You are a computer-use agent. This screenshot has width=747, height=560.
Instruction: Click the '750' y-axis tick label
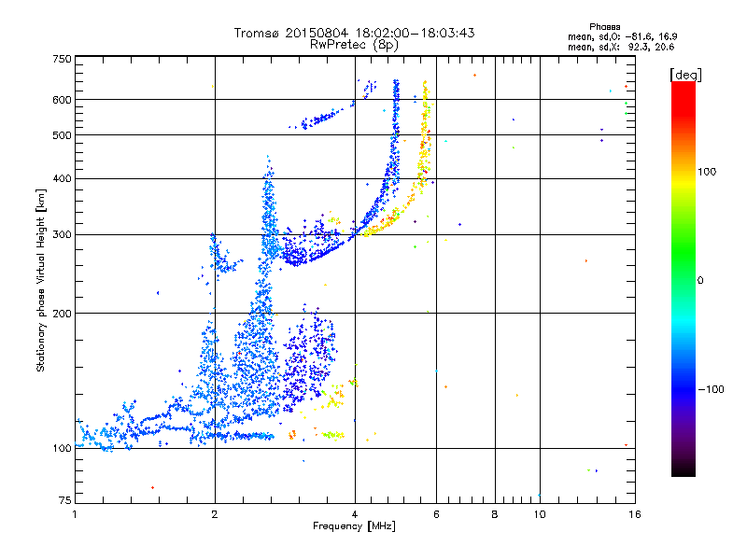tap(63, 59)
